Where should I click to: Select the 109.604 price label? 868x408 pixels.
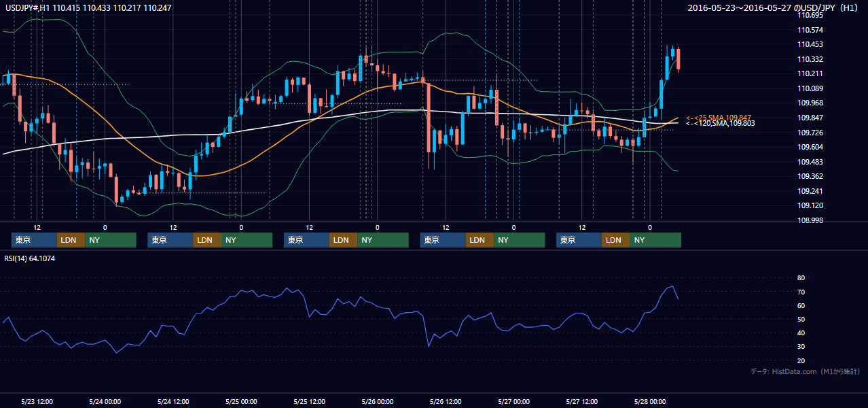(810, 147)
